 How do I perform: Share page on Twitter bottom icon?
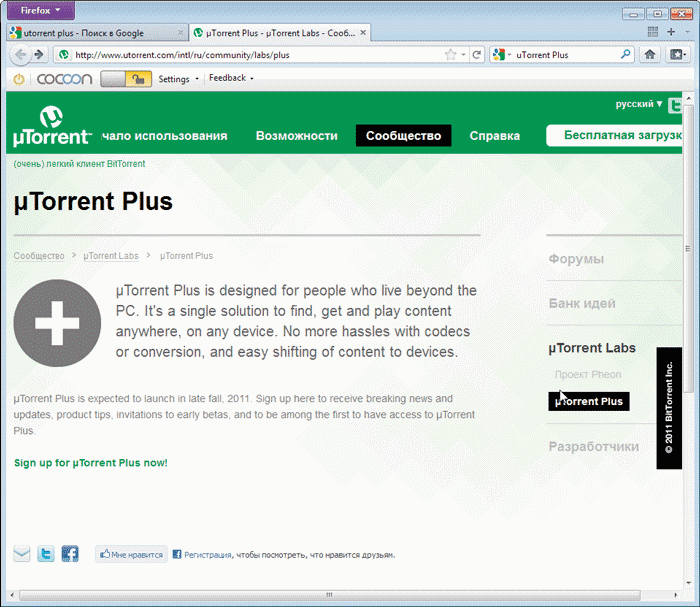pos(46,554)
